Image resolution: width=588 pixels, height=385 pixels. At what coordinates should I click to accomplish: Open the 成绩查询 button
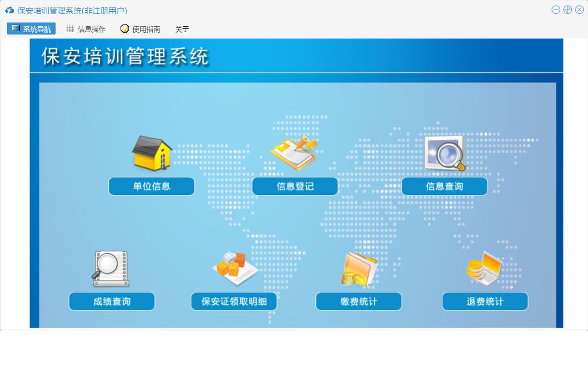click(x=112, y=301)
